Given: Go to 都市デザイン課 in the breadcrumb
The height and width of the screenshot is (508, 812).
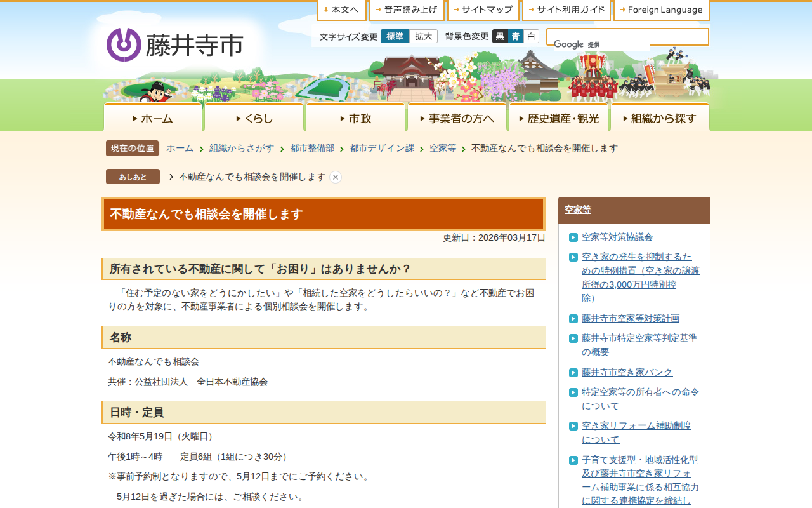Looking at the screenshot, I should [382, 148].
